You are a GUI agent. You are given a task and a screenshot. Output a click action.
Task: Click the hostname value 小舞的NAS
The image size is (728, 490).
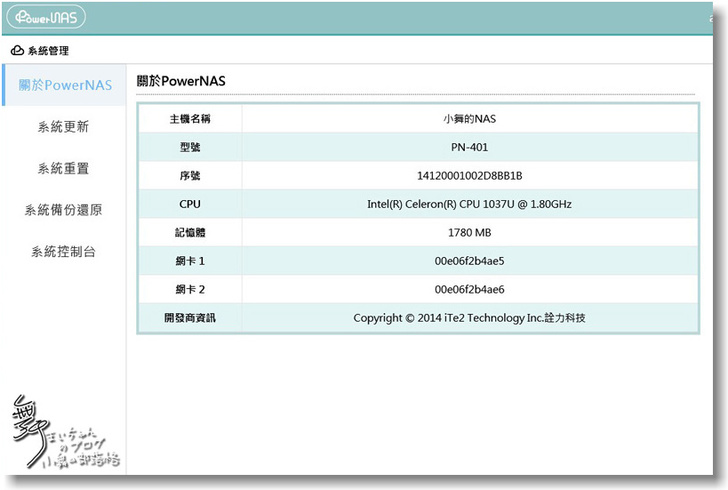(469, 119)
